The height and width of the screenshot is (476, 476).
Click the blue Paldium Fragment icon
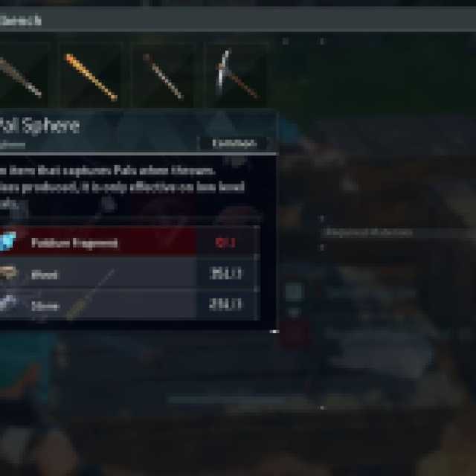point(7,241)
